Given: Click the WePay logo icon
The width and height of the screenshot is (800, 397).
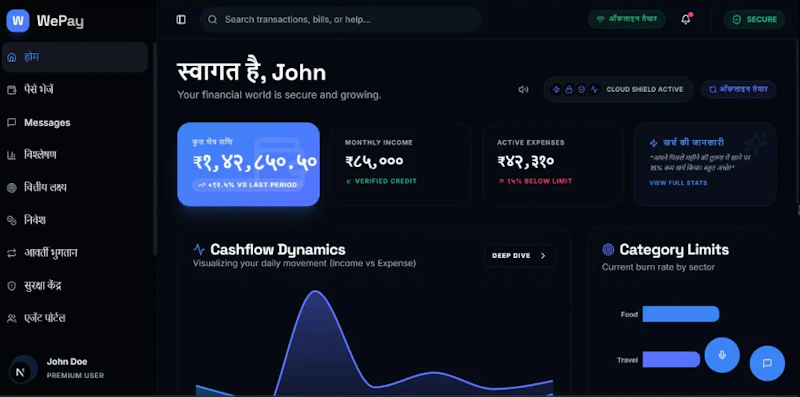Looking at the screenshot, I should tap(18, 21).
